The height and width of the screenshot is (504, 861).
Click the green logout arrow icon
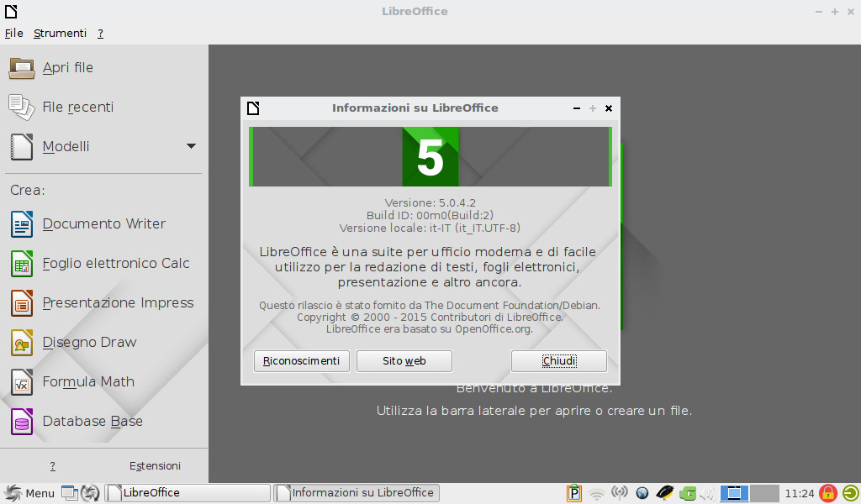click(851, 493)
